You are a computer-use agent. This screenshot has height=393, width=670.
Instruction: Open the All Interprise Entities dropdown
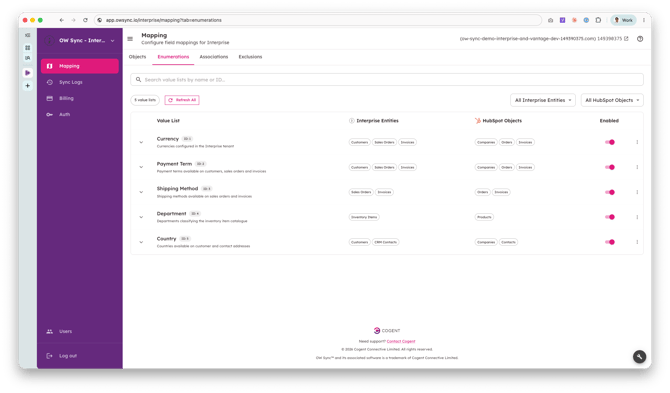coord(543,100)
